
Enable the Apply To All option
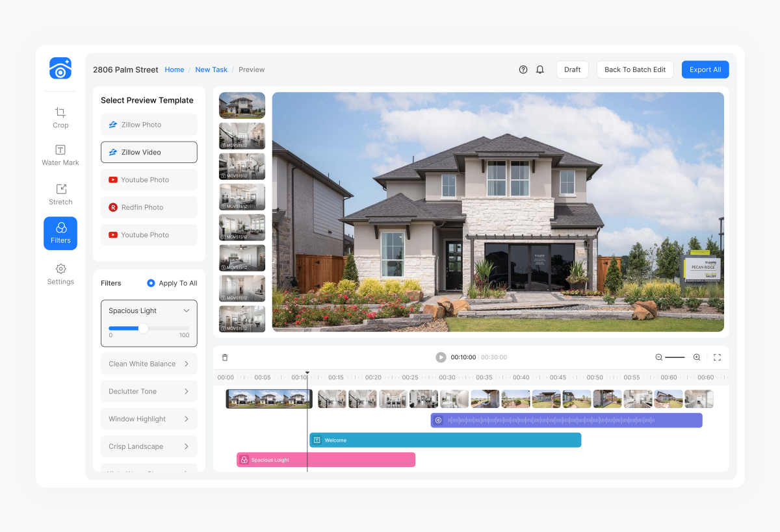(151, 283)
